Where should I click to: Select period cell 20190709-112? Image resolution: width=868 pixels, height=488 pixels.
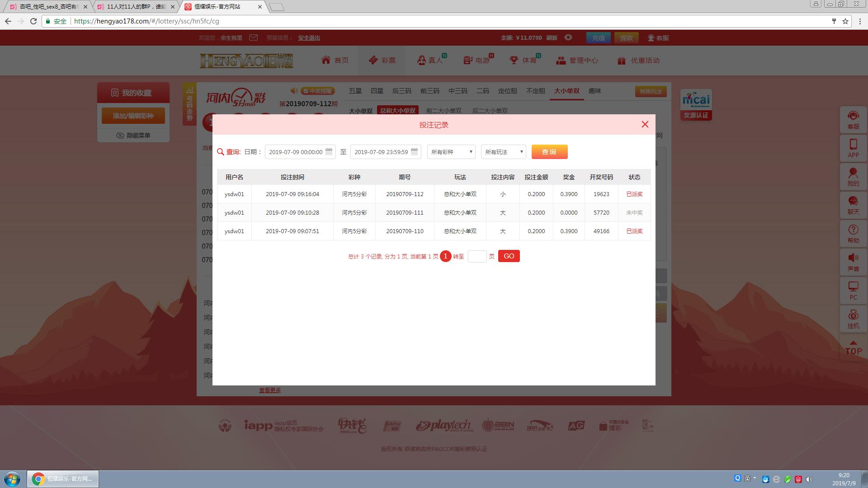(405, 194)
